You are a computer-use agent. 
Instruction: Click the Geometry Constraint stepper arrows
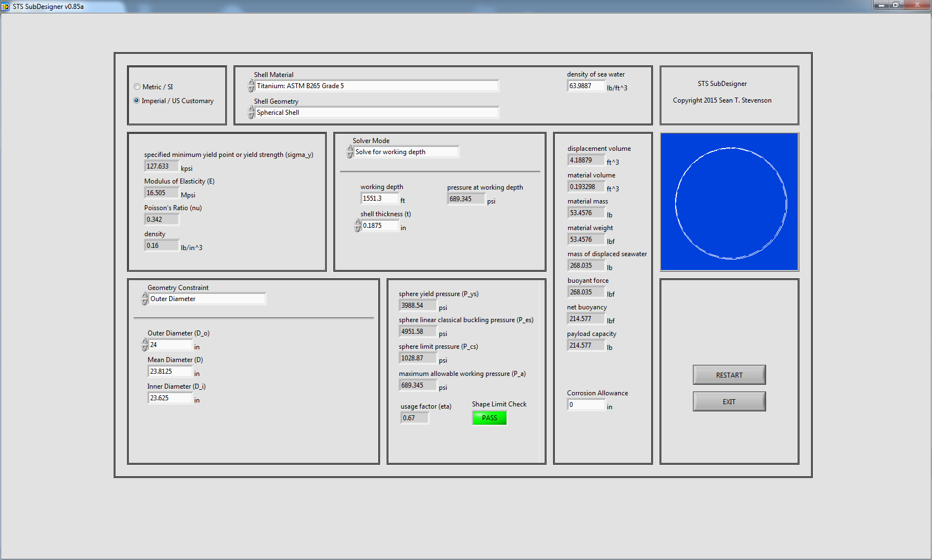pos(145,299)
